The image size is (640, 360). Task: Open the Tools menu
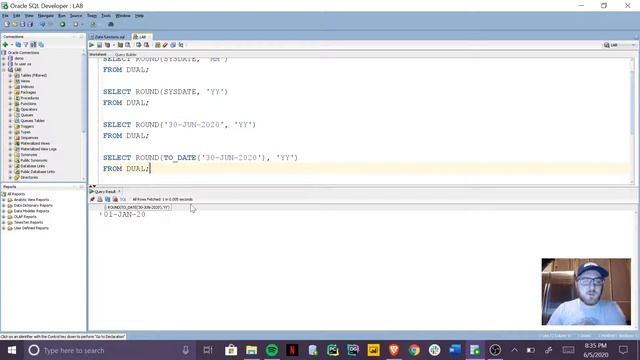106,16
